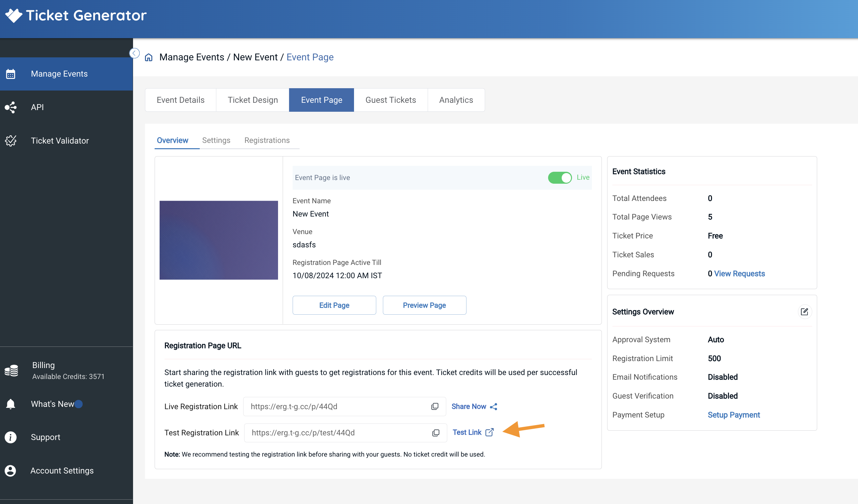
Task: Click the Preview Page button
Action: coord(424,305)
